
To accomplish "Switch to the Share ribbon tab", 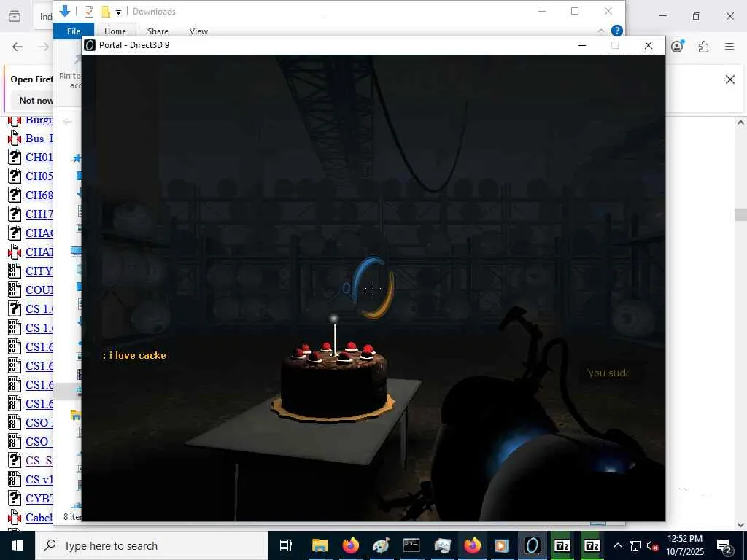I will (158, 31).
